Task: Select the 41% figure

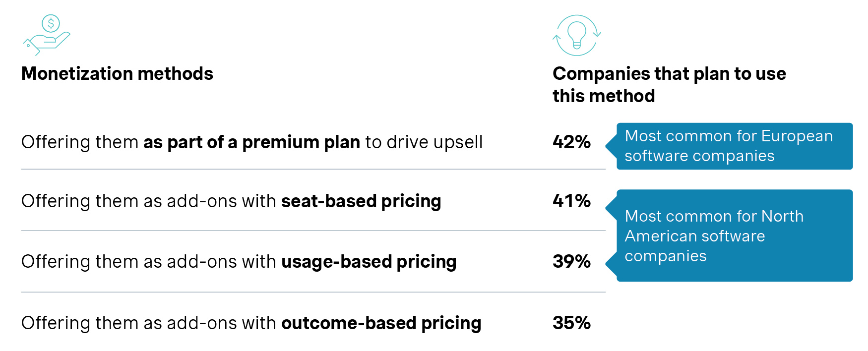Action: tap(571, 201)
